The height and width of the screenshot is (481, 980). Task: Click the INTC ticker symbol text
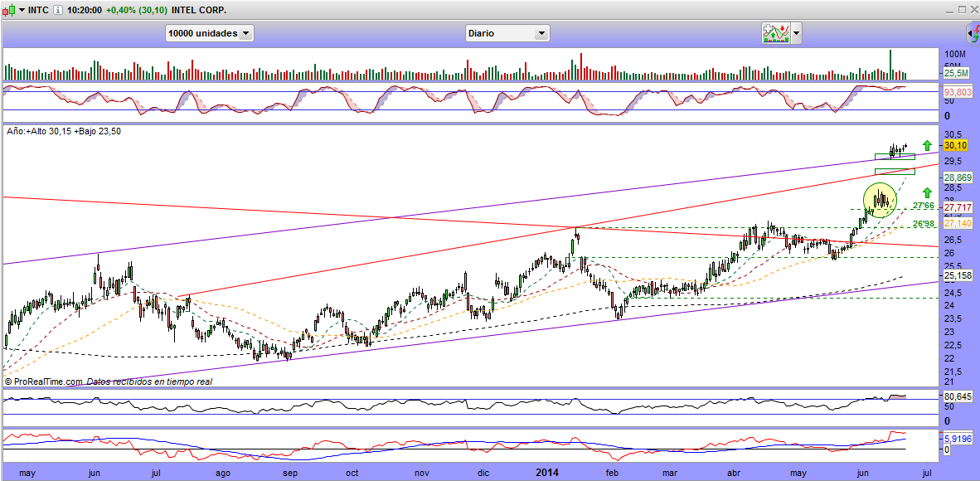pyautogui.click(x=39, y=10)
